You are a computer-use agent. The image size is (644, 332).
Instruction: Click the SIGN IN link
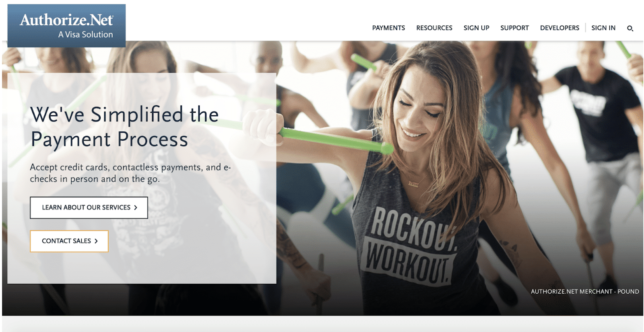[603, 28]
